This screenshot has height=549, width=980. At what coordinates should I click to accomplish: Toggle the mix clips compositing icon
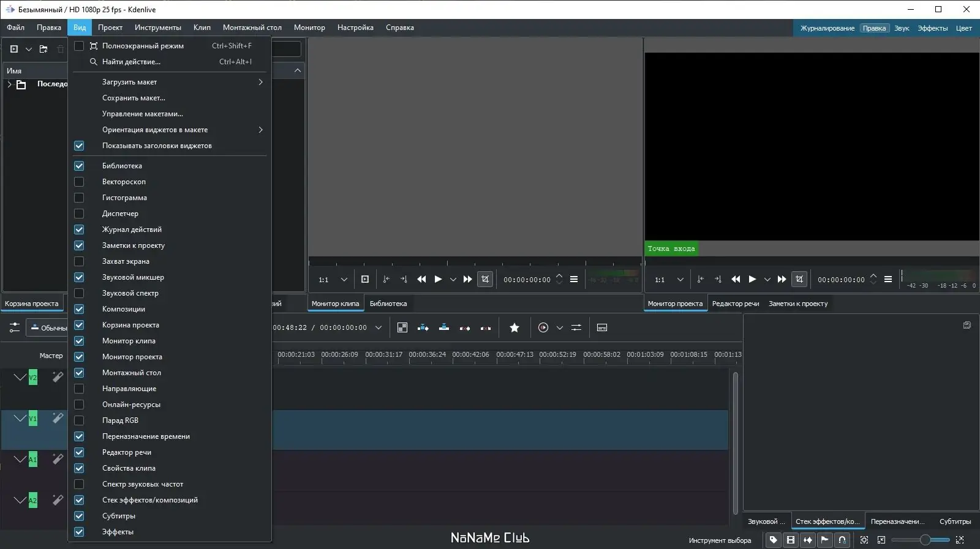pyautogui.click(x=402, y=328)
